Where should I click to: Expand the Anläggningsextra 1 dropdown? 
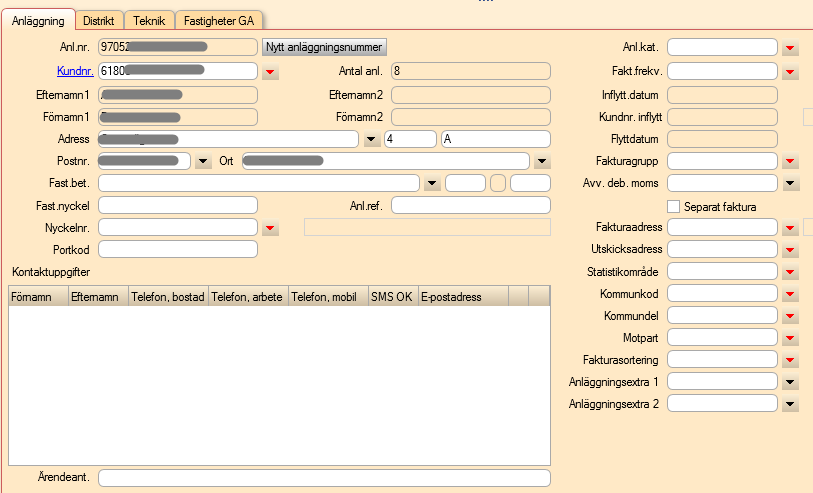[x=790, y=383]
